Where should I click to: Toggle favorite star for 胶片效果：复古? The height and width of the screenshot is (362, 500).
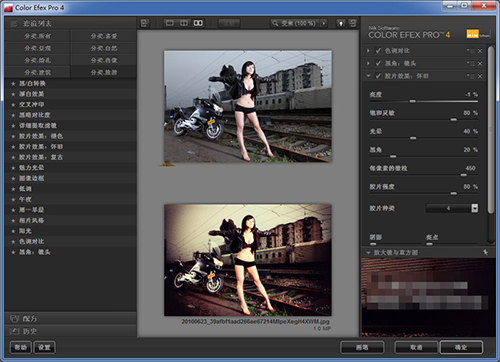13,157
